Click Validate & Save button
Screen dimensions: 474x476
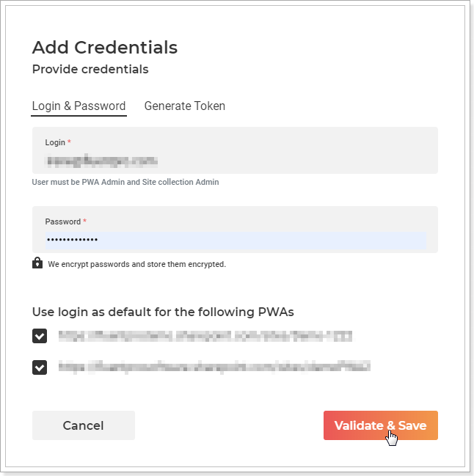pos(381,425)
